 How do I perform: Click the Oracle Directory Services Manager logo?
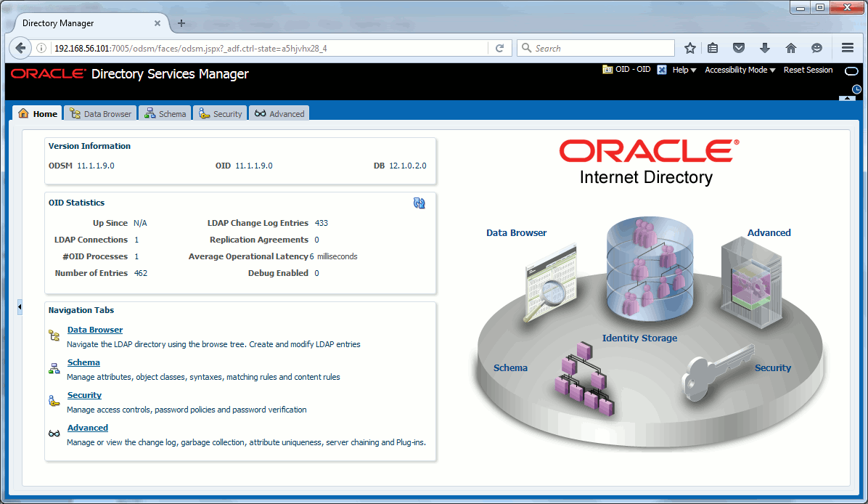pos(129,73)
